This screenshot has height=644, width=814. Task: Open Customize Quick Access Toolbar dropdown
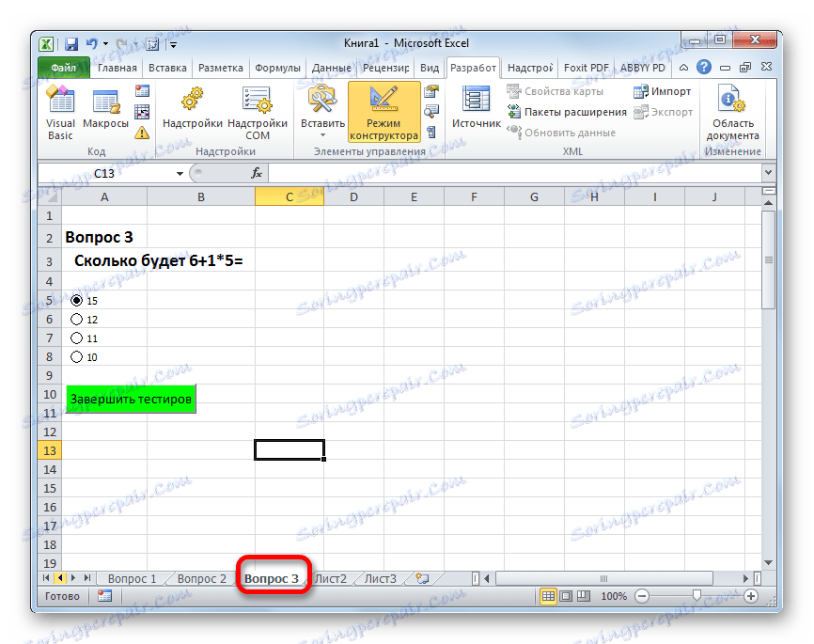(x=173, y=45)
